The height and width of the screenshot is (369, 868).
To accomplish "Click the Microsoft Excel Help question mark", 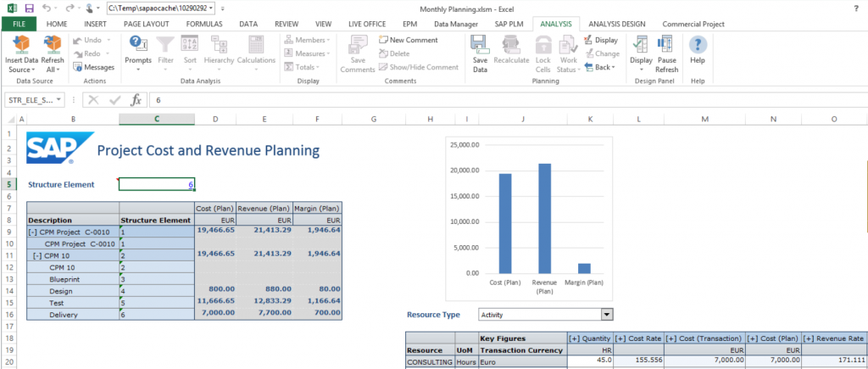I will pyautogui.click(x=856, y=8).
